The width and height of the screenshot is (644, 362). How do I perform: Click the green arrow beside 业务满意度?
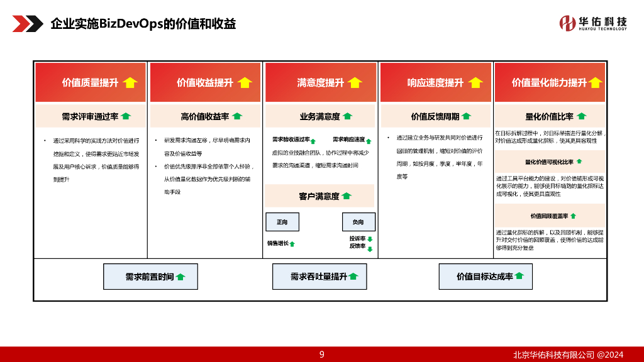347,116
